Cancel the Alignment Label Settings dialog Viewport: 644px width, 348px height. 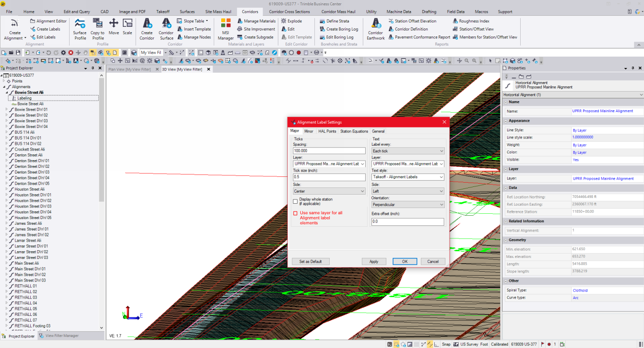coord(433,262)
